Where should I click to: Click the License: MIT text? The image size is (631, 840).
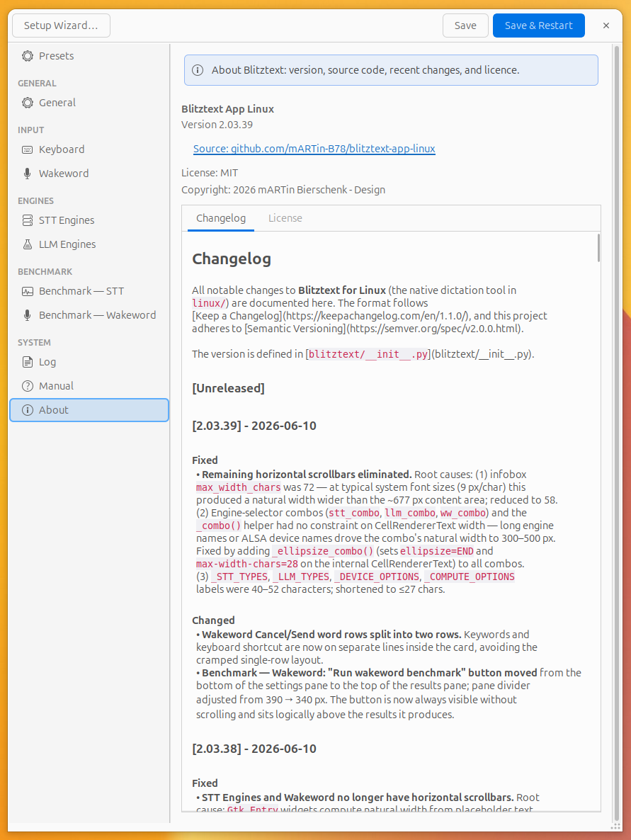(x=210, y=173)
